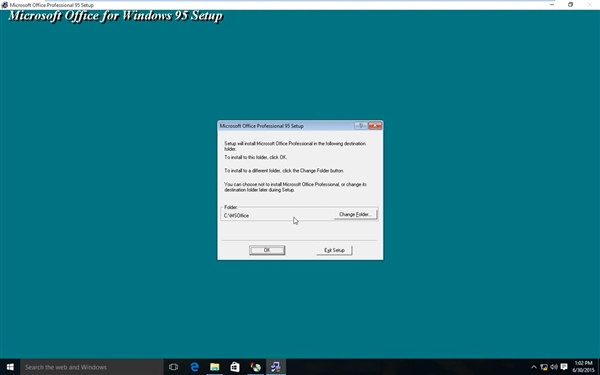The width and height of the screenshot is (600, 375).
Task: Open the Windows Store taskbar icon
Action: tap(235, 367)
